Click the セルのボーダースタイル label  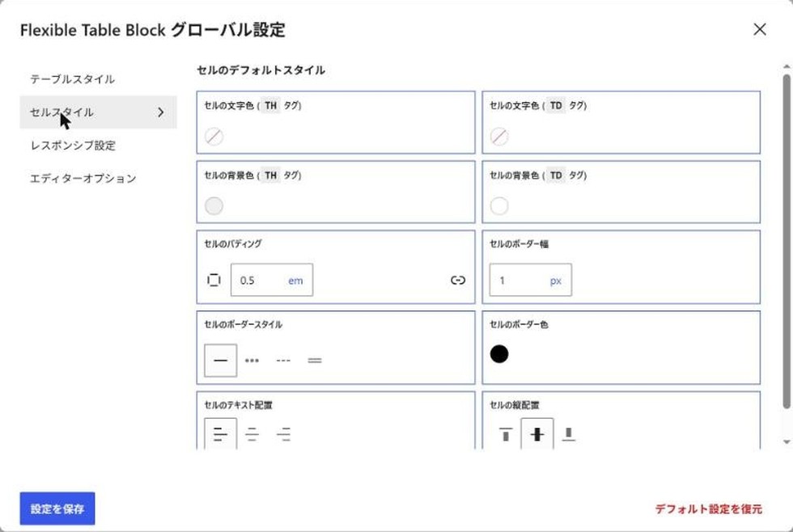244,324
